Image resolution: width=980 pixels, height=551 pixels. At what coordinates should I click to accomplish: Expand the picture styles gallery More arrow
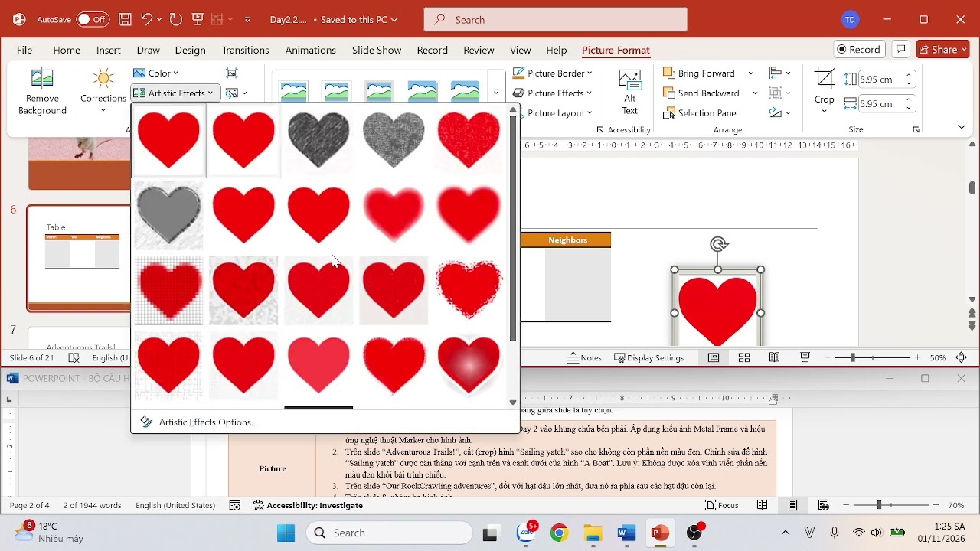(x=496, y=93)
